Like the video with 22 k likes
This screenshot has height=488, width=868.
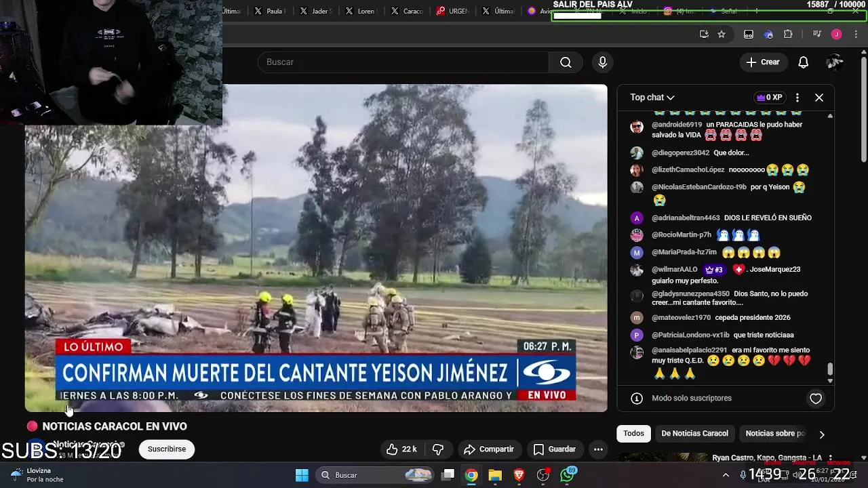401,449
